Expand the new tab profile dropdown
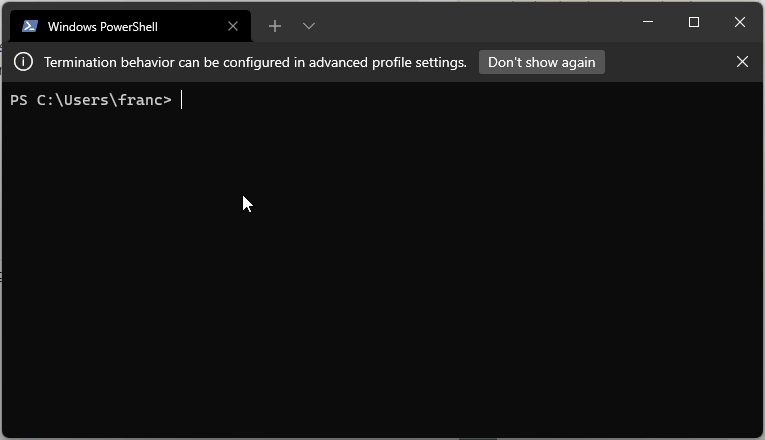765x440 pixels. 309,26
